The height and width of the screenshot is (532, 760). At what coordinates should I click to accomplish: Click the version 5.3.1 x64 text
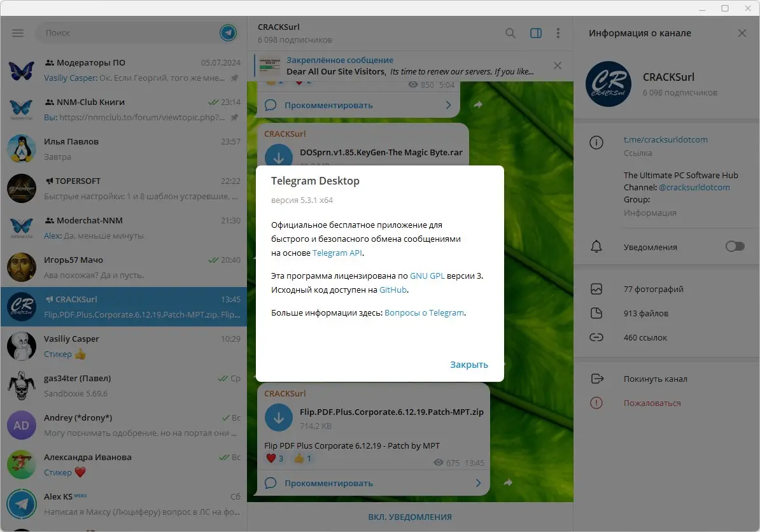(x=302, y=200)
